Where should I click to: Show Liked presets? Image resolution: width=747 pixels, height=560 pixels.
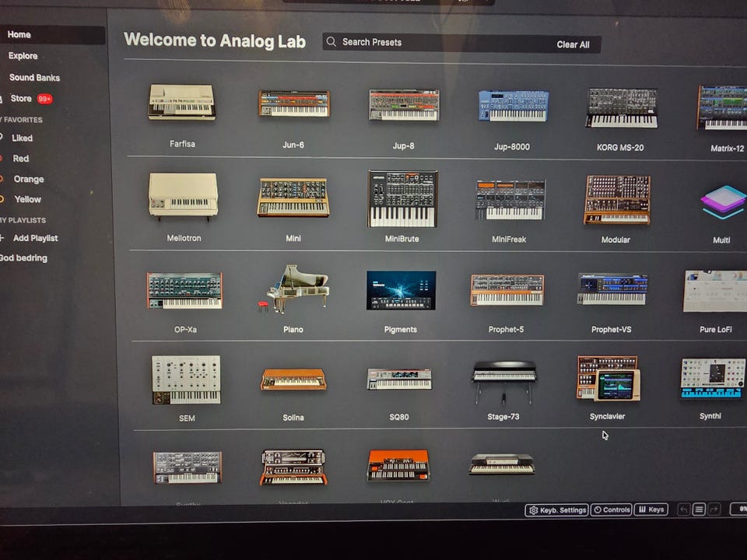point(22,138)
